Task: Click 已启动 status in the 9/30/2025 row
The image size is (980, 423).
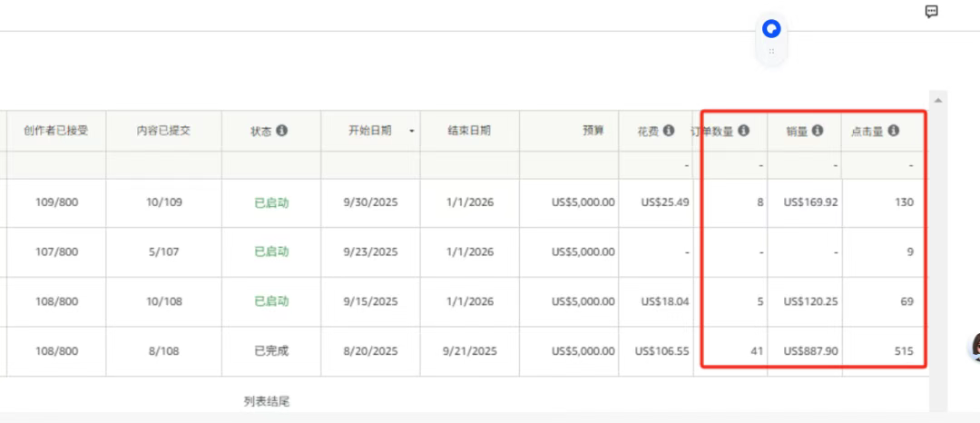Action: point(271,202)
